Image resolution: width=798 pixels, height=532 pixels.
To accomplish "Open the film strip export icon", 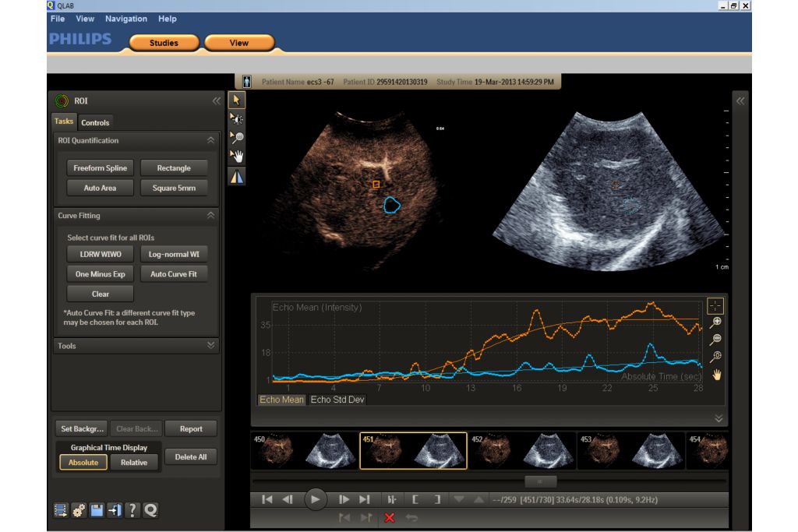I will (x=61, y=510).
